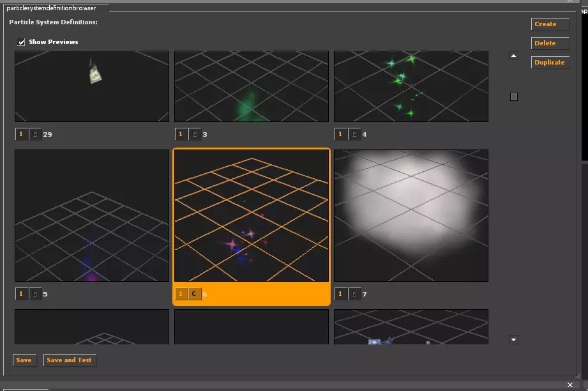The image size is (588, 391).
Task: Click the Create button
Action: [550, 24]
